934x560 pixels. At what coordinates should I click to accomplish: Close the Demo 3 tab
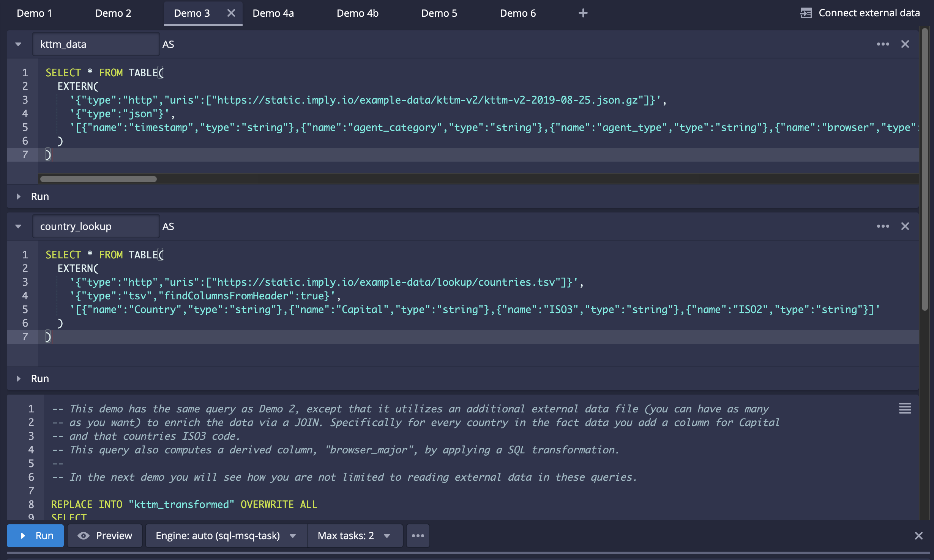231,13
